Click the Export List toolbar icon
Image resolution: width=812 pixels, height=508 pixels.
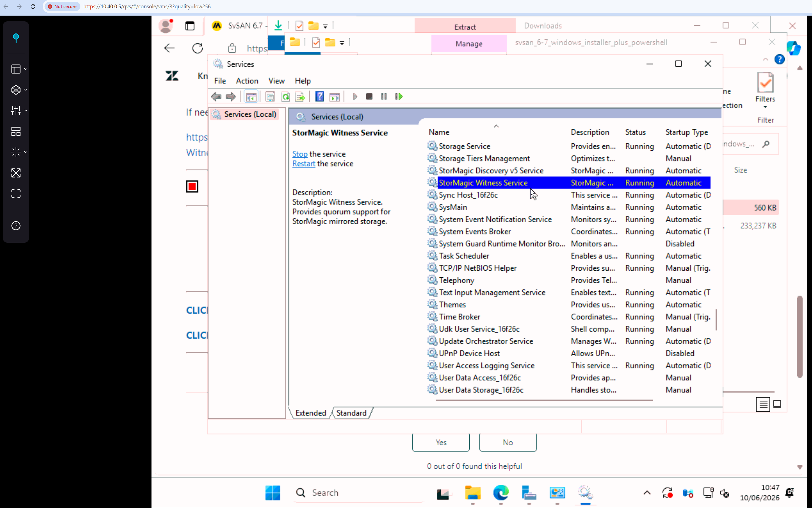(x=300, y=97)
